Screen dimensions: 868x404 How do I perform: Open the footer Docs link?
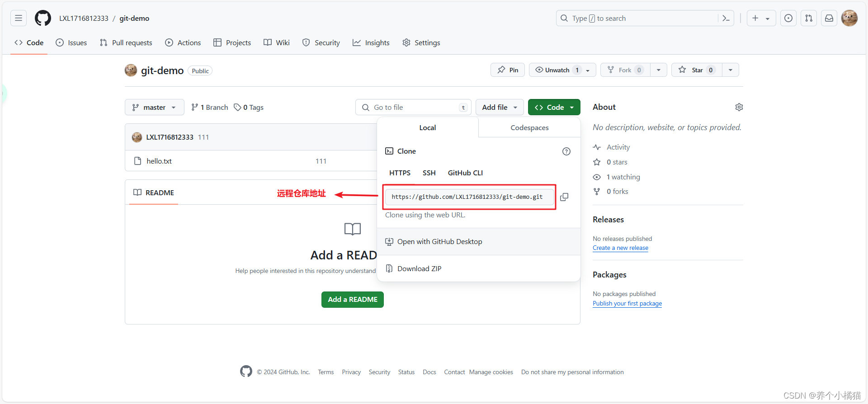point(429,372)
